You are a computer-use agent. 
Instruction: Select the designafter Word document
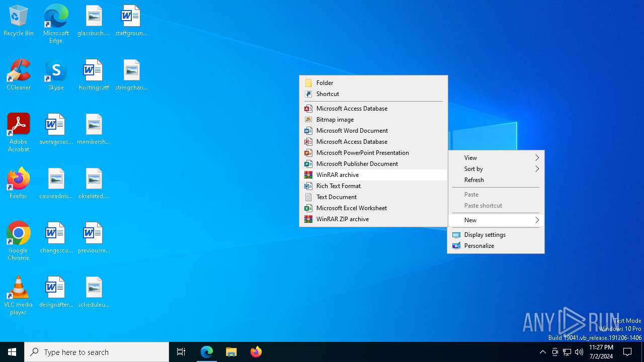point(56,293)
